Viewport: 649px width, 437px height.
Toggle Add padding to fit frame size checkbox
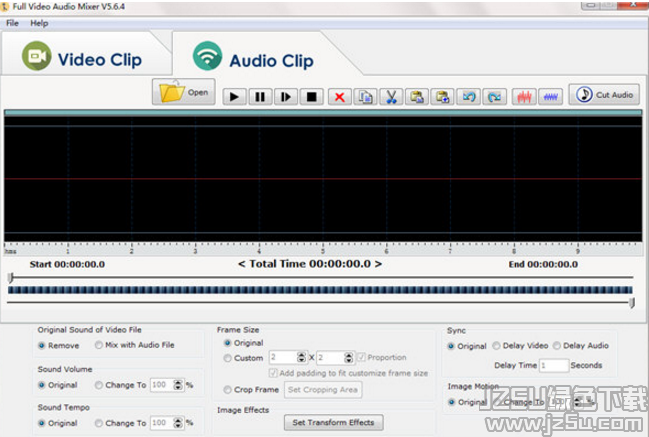click(x=273, y=373)
